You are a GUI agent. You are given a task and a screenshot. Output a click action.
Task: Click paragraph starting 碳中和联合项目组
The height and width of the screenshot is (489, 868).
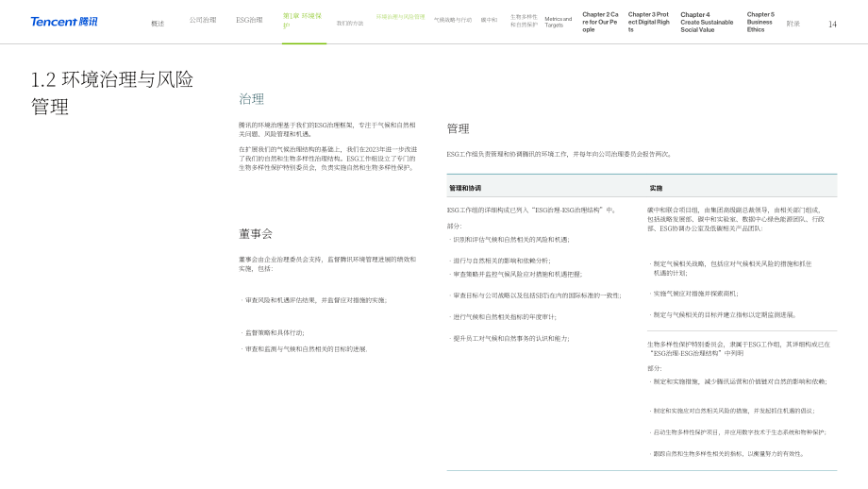(x=736, y=219)
